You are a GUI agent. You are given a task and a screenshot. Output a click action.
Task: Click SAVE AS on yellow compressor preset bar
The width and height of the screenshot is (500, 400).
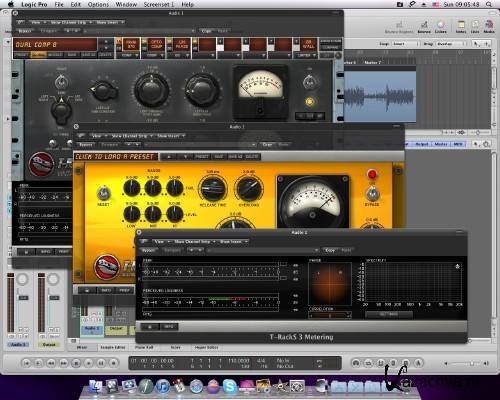coord(235,156)
